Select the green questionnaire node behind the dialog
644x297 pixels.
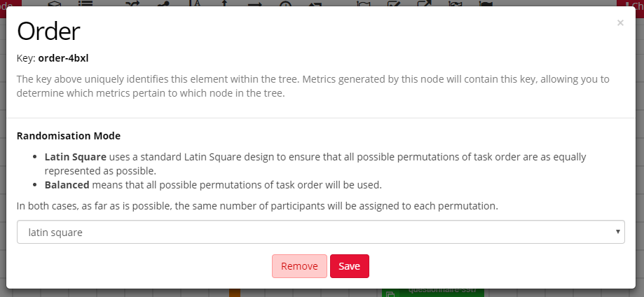(432, 293)
